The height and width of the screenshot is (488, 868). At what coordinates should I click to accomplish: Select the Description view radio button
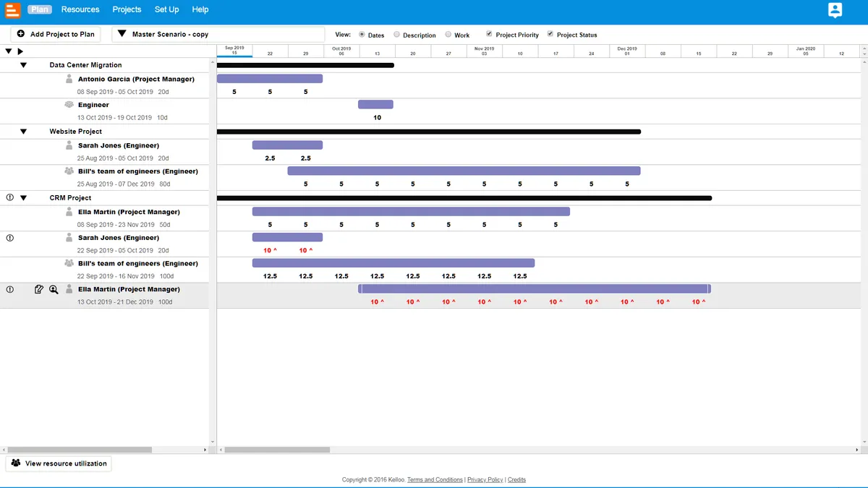[396, 34]
